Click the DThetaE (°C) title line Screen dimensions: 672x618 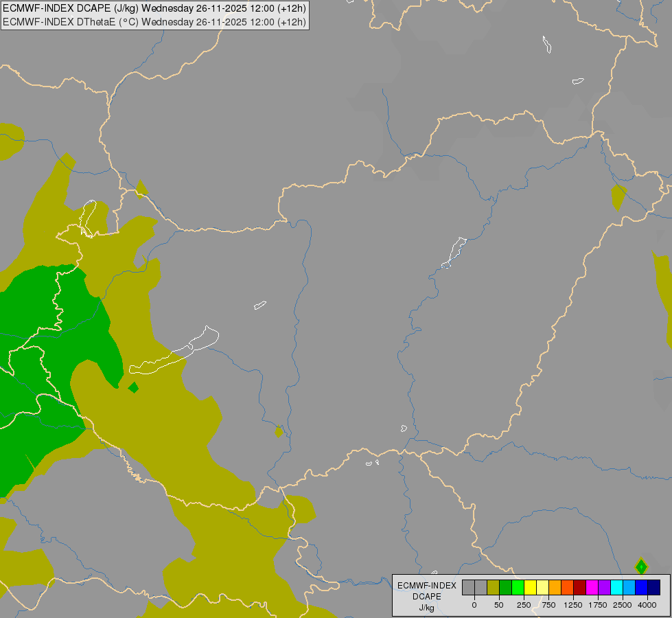point(154,22)
